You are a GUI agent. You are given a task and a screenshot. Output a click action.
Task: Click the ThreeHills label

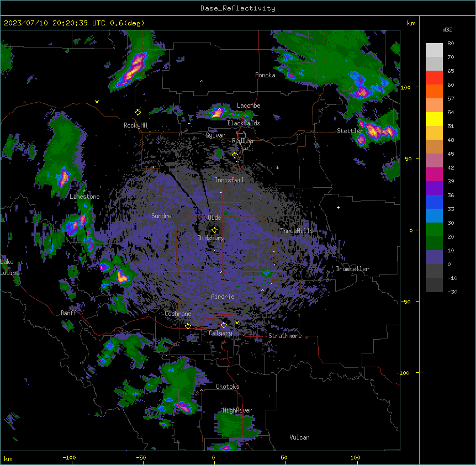[x=297, y=231]
